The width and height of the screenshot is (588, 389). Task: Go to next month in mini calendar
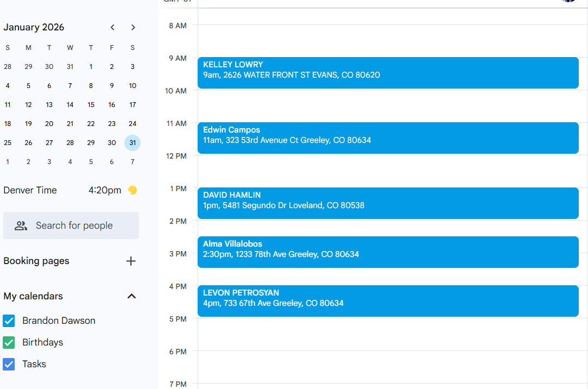pos(133,27)
